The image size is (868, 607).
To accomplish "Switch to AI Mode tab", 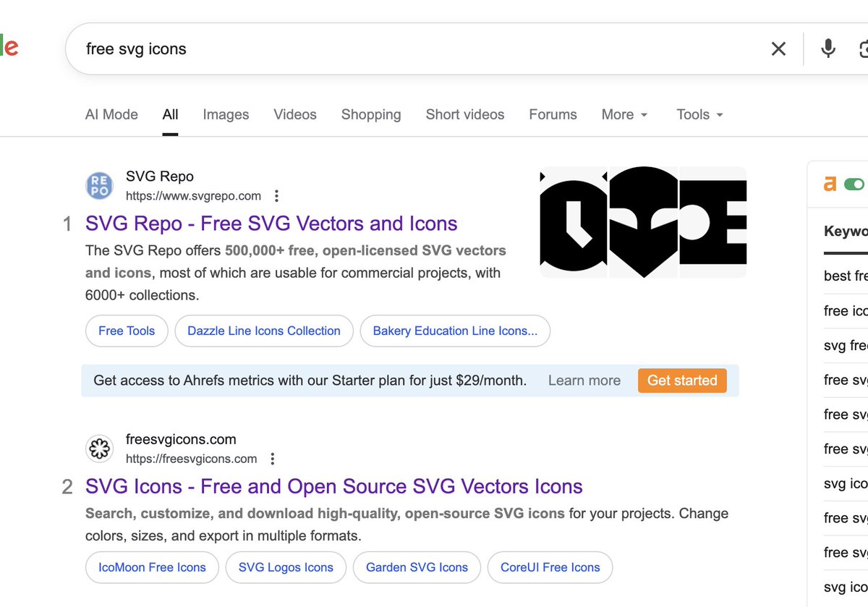I will (x=111, y=114).
